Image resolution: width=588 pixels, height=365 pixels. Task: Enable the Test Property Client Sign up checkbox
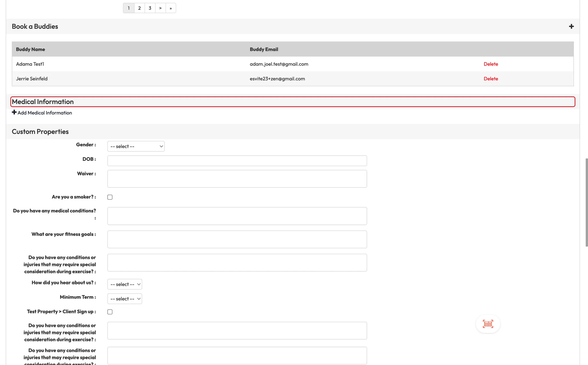tap(110, 312)
